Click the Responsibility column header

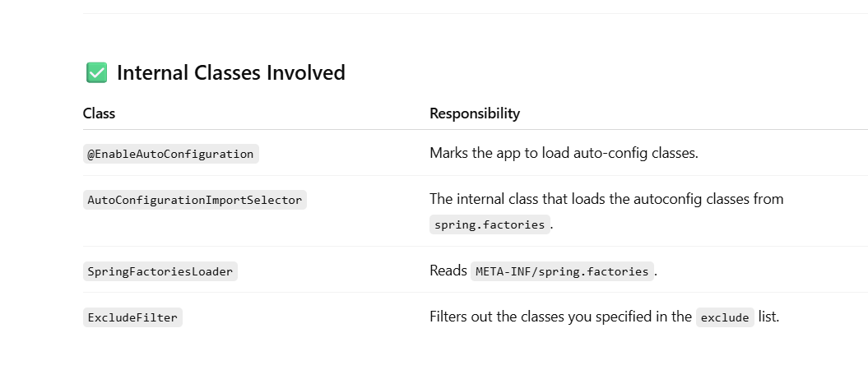[x=475, y=113]
